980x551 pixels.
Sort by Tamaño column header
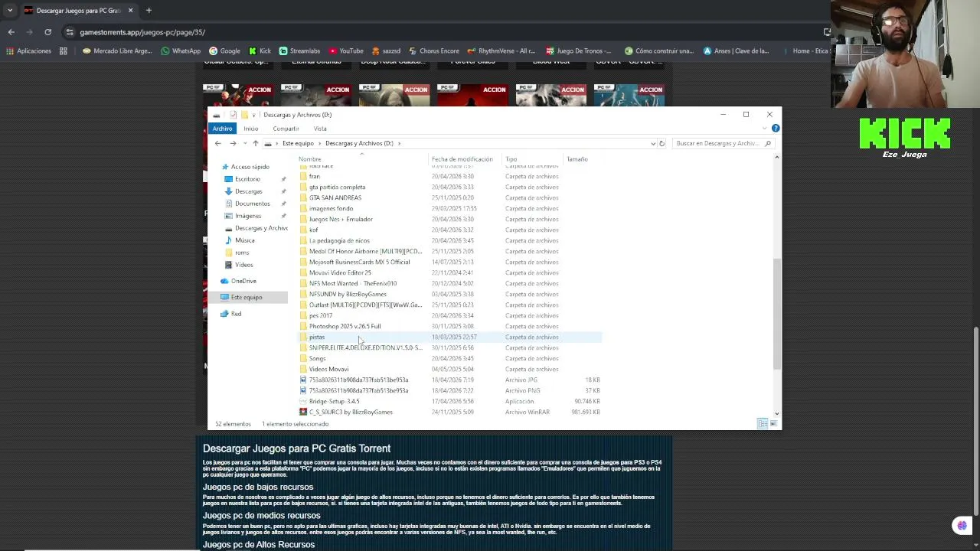point(577,159)
